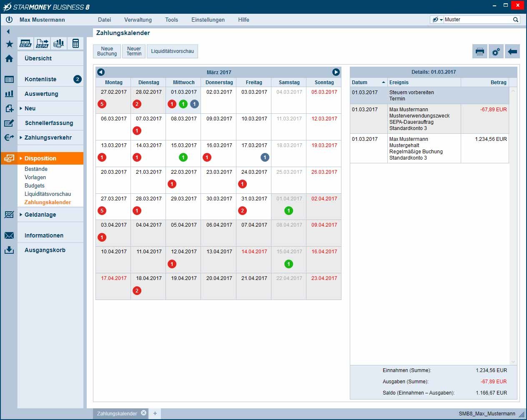This screenshot has height=420, width=527.
Task: Sort details by Betrag column header
Action: [485, 82]
